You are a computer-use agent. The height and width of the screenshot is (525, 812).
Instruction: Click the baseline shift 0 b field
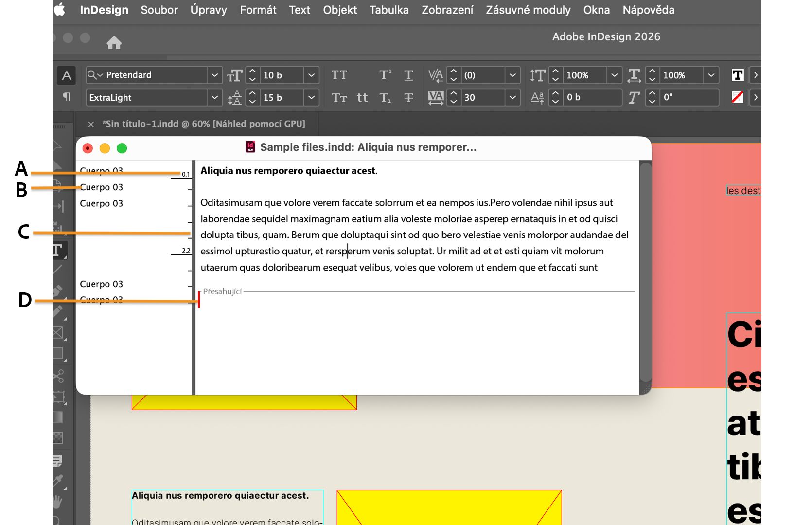593,97
